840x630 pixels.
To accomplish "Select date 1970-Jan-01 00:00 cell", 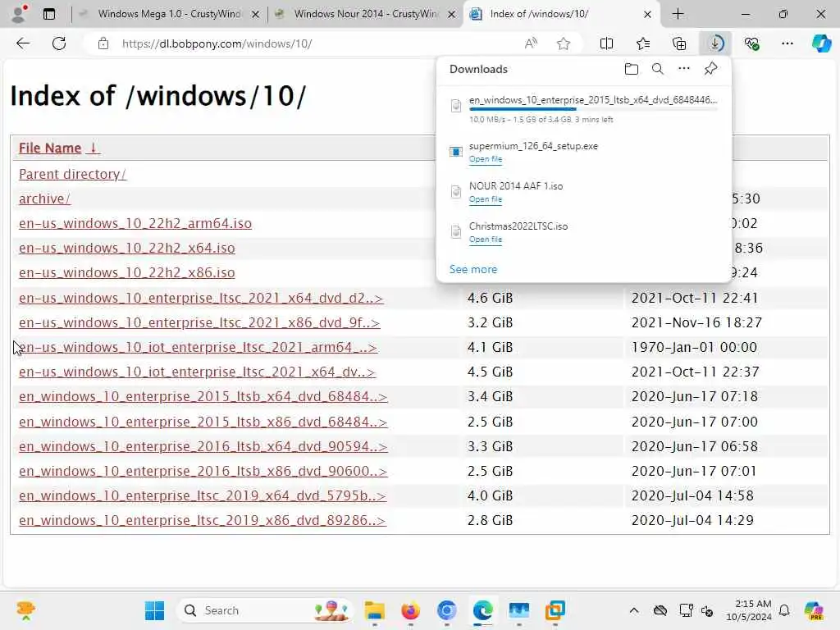I will 694,347.
